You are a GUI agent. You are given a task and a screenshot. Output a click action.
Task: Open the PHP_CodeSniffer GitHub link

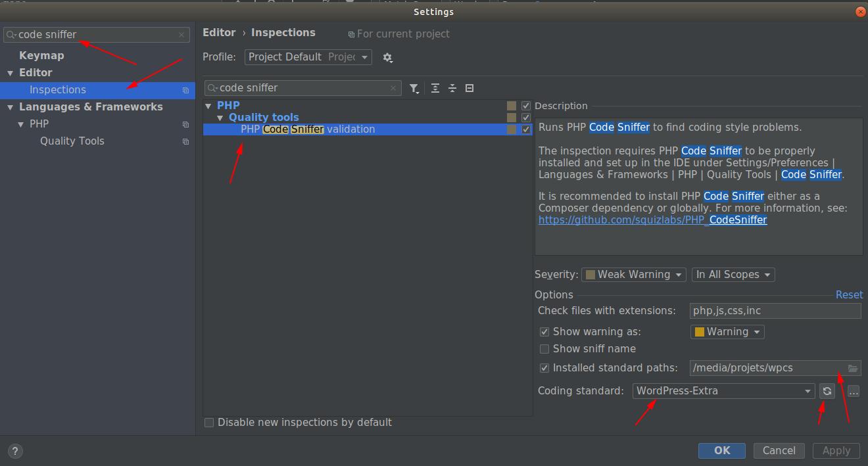click(652, 220)
